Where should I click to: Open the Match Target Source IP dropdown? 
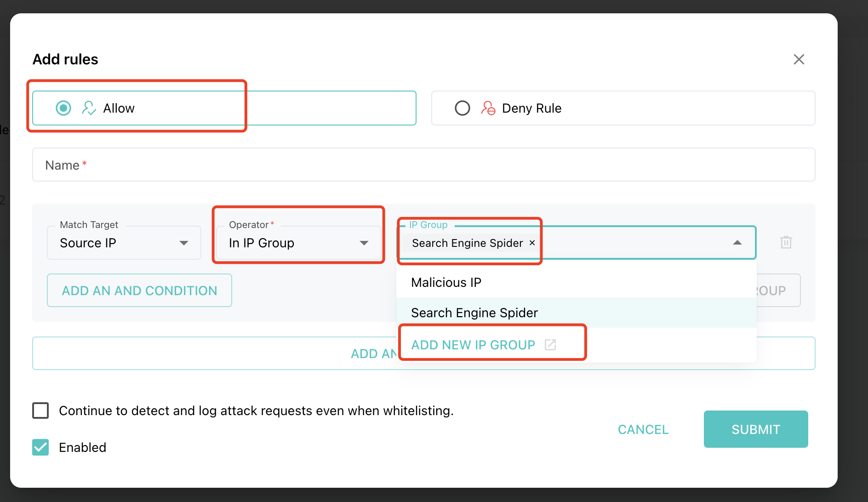[124, 243]
